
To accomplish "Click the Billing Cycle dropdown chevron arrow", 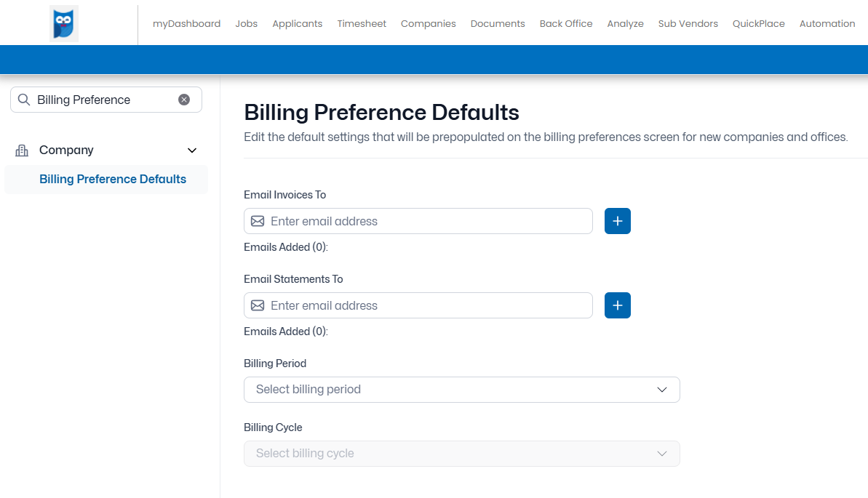I will pyautogui.click(x=661, y=454).
